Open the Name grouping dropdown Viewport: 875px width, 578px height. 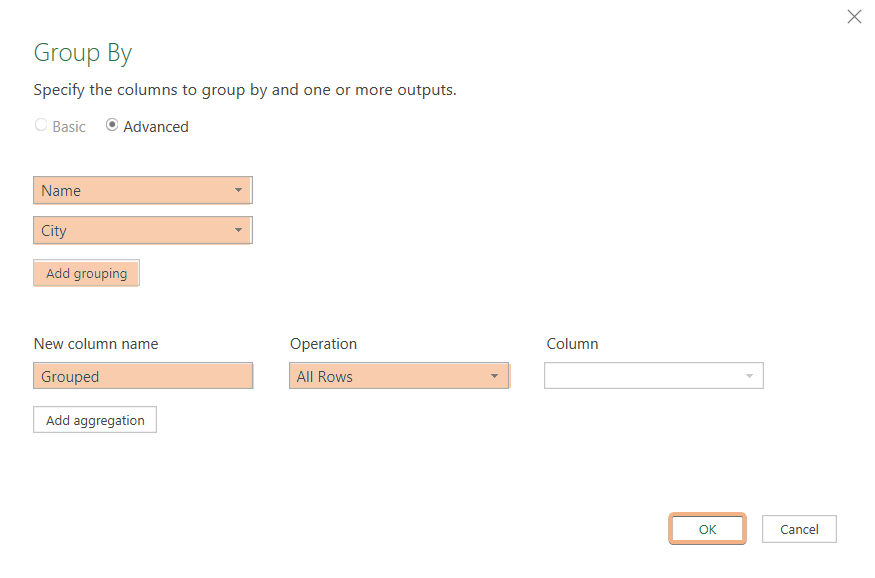(140, 190)
